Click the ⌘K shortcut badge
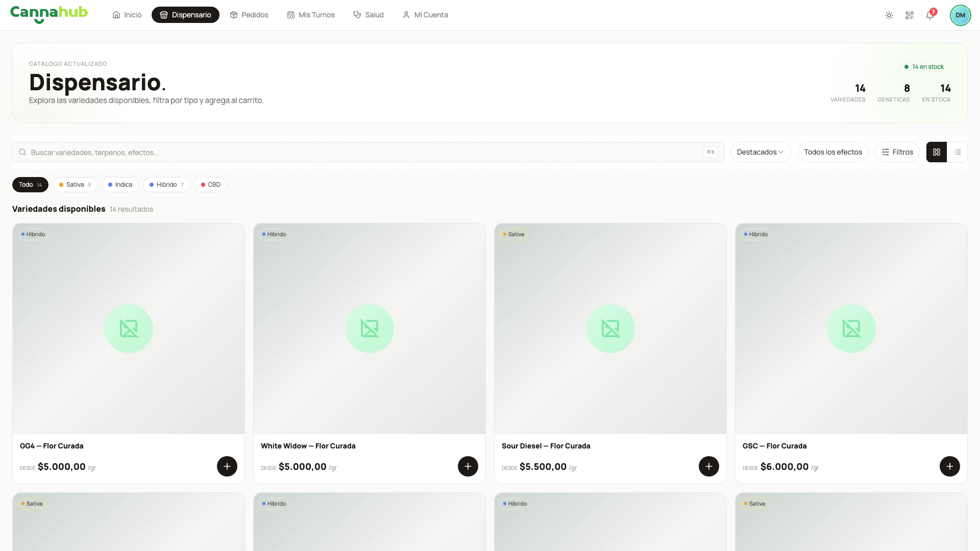This screenshot has width=980, height=551. pos(710,152)
